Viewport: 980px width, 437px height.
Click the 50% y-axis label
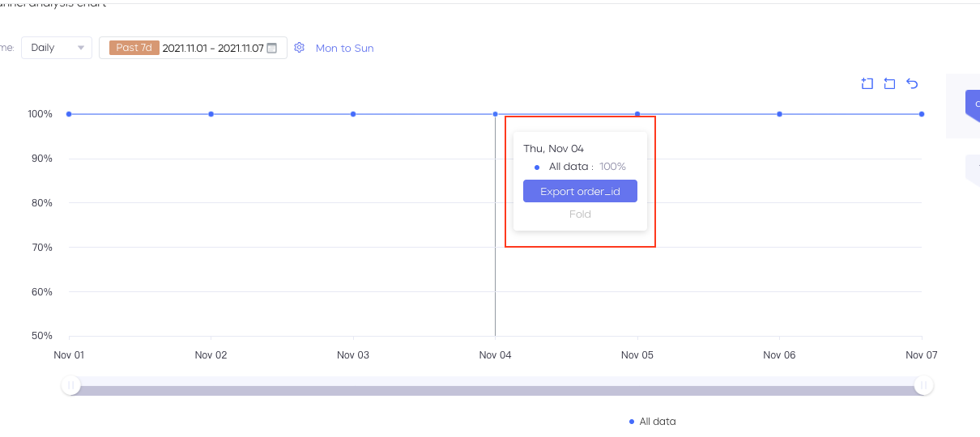pyautogui.click(x=42, y=336)
